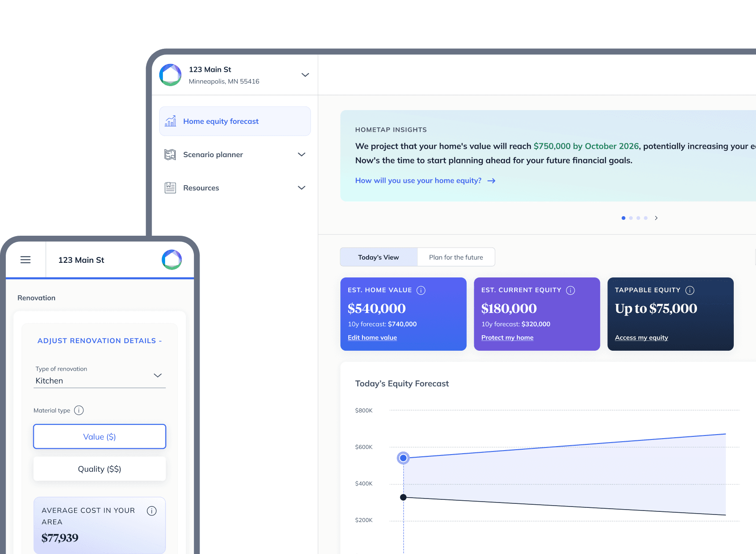Click the info icon next to Est. Current Equity
756x554 pixels.
click(571, 290)
